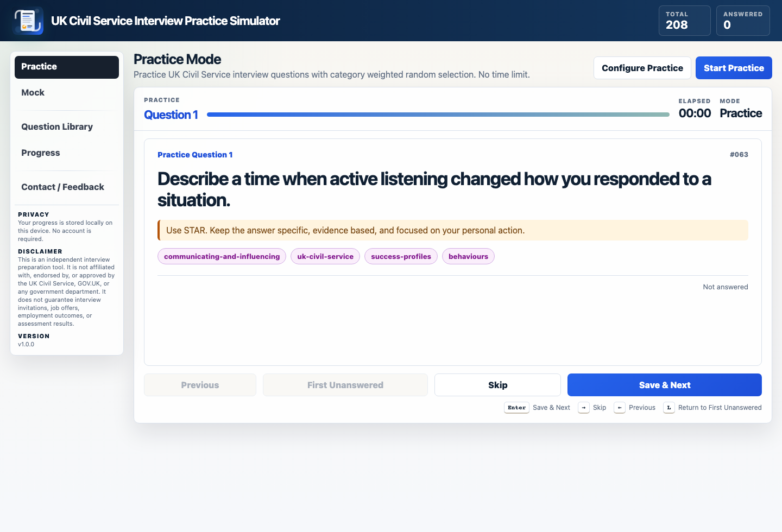
Task: Click the right arrow Skip key hint
Action: point(584,408)
